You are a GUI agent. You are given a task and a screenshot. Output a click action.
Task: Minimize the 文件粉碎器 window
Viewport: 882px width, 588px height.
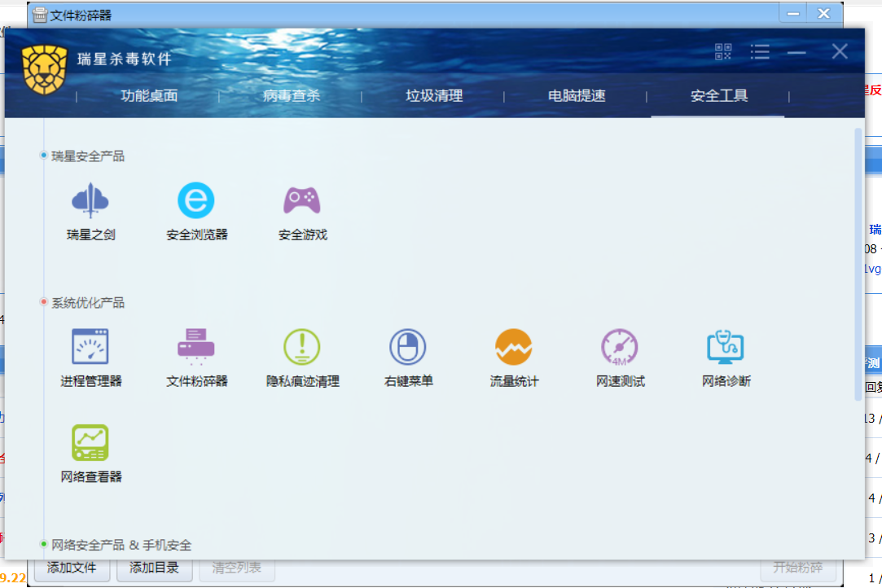(x=793, y=14)
